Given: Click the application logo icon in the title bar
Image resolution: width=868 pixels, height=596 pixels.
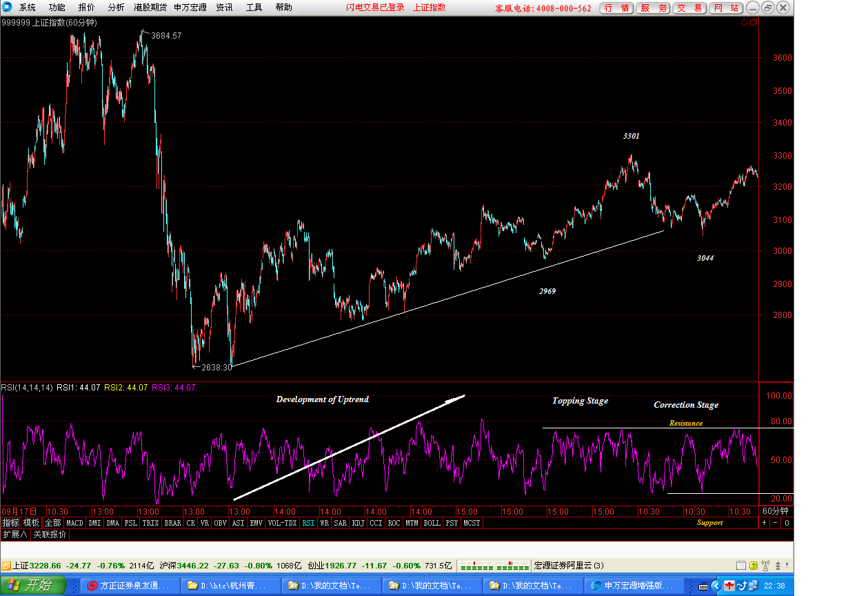Looking at the screenshot, I should pyautogui.click(x=6, y=8).
